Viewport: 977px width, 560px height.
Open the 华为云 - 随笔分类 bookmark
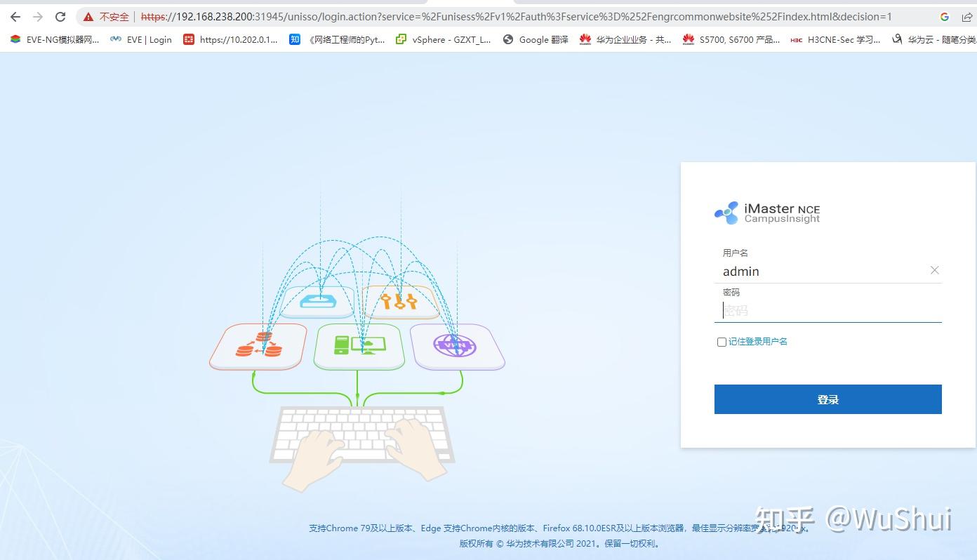[934, 39]
